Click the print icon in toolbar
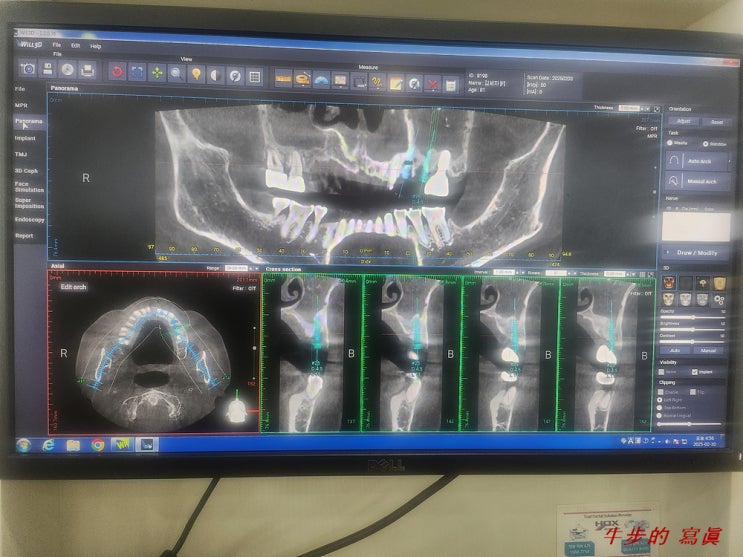The height and width of the screenshot is (557, 743). point(88,71)
